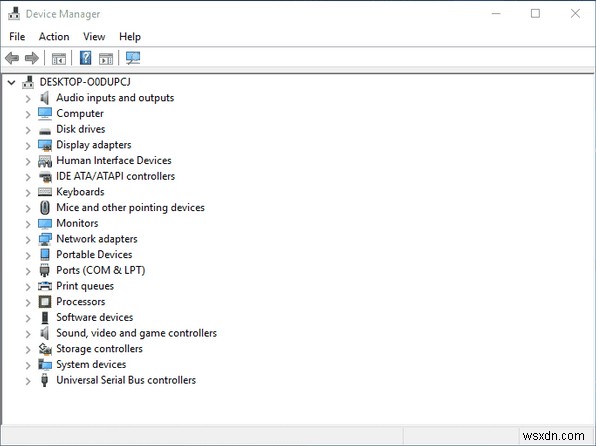
Task: Click the IDE ATA/ATAPI controllers icon
Action: [x=45, y=176]
